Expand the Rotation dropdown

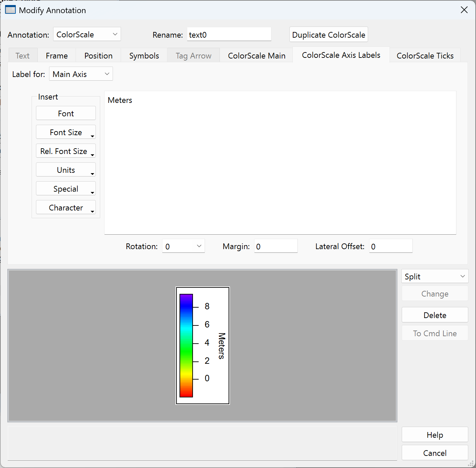point(184,246)
